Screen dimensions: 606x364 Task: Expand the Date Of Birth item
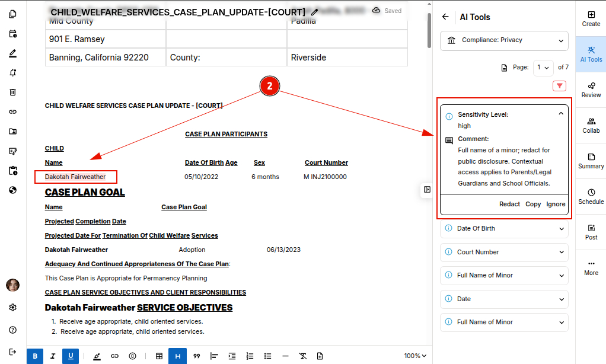coord(504,228)
